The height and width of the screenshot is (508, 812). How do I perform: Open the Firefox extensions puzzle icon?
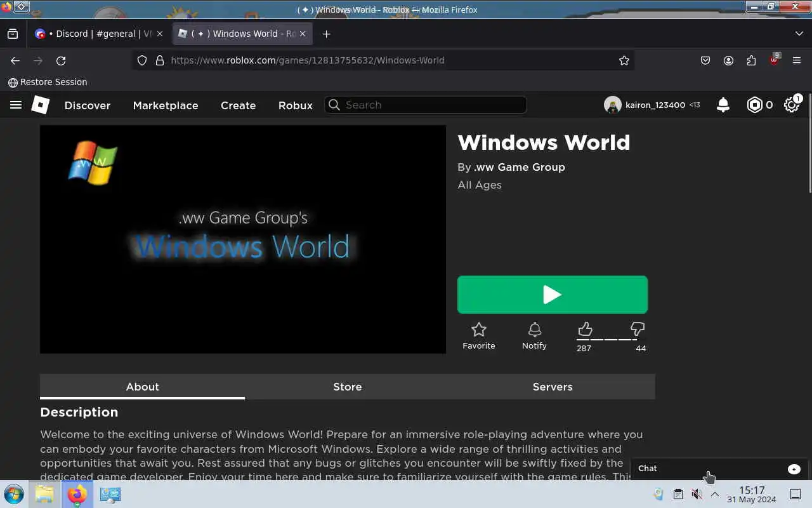(751, 60)
